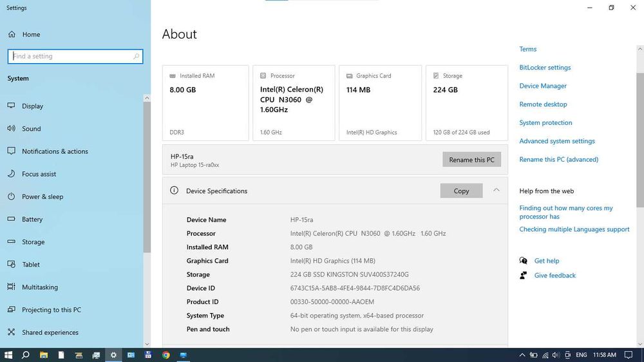Open the Terms link

point(528,49)
